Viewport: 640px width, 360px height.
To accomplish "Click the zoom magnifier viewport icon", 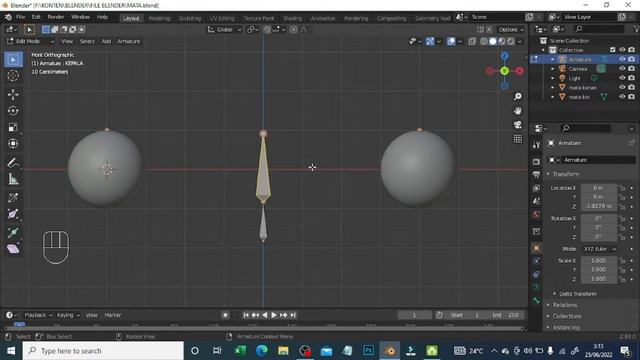I will coord(518,96).
